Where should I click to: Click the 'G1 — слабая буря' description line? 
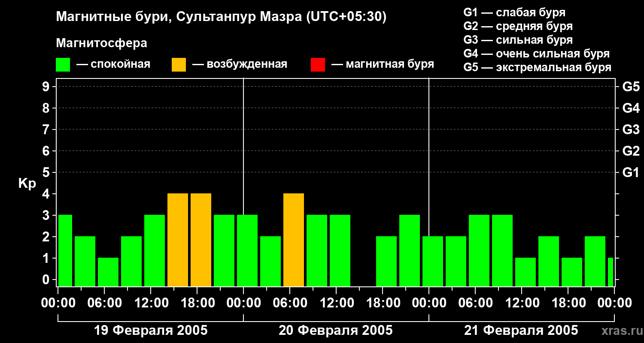pyautogui.click(x=514, y=12)
